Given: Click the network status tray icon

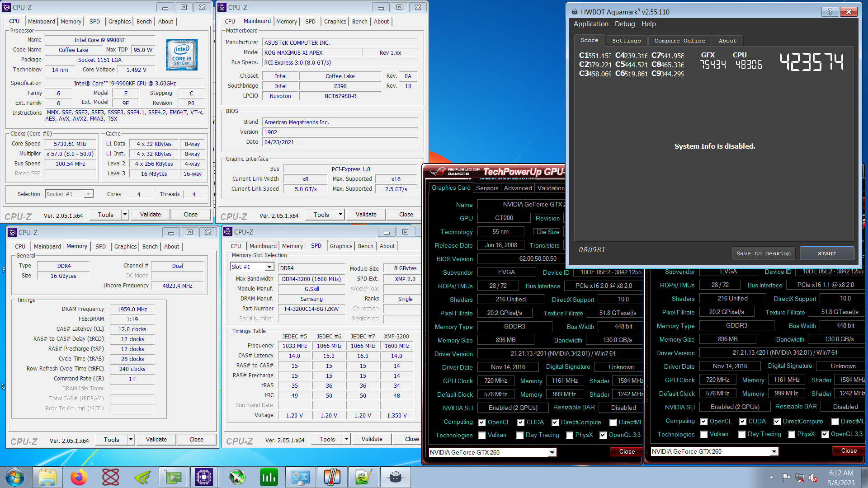Looking at the screenshot, I should pyautogui.click(x=800, y=478).
